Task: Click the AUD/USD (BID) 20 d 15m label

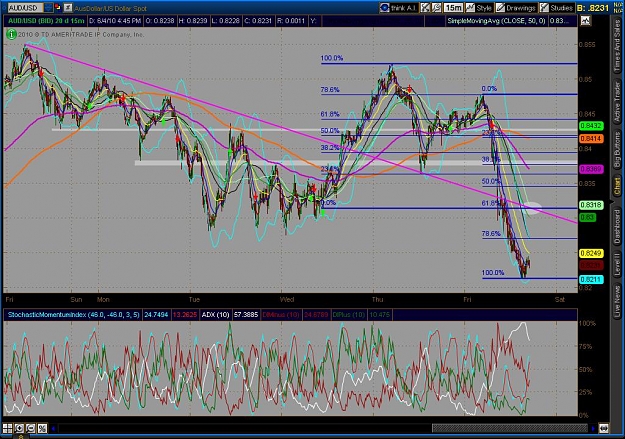Action: pos(47,21)
